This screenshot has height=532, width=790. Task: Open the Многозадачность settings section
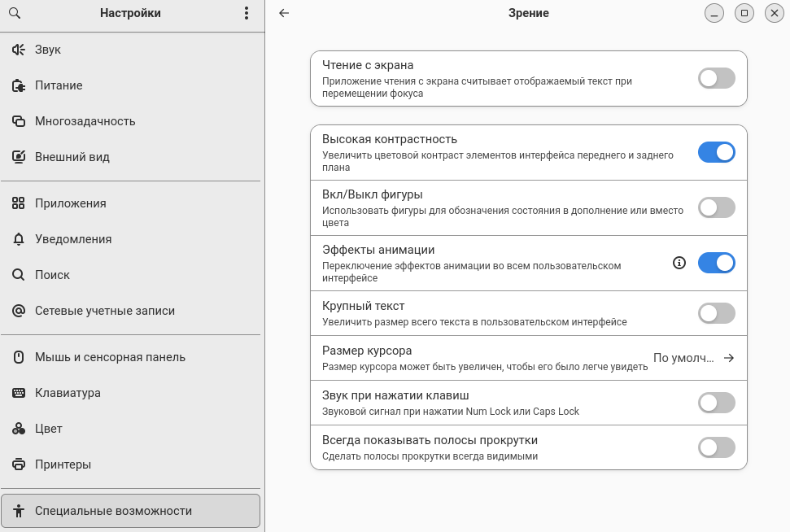pyautogui.click(x=85, y=121)
